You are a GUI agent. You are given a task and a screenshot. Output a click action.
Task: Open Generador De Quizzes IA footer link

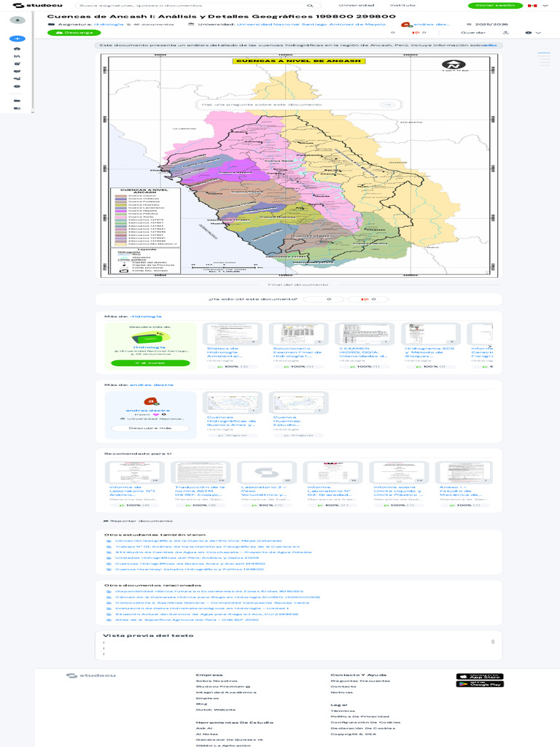[x=229, y=740]
